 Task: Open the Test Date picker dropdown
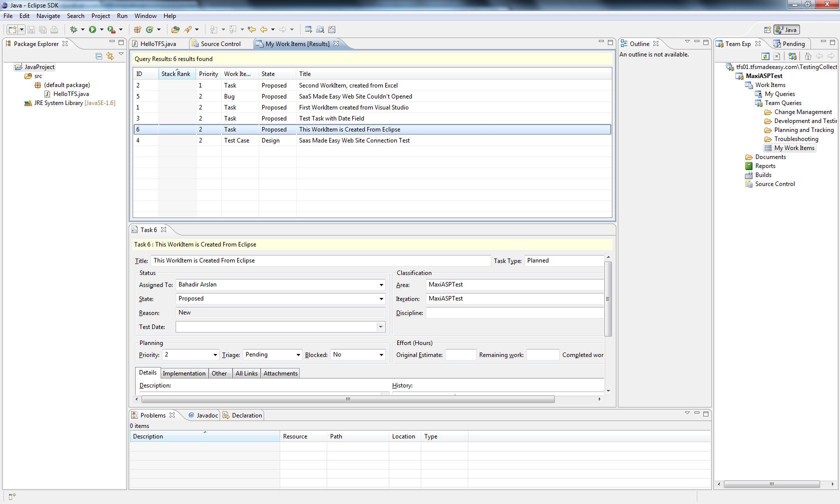point(381,327)
